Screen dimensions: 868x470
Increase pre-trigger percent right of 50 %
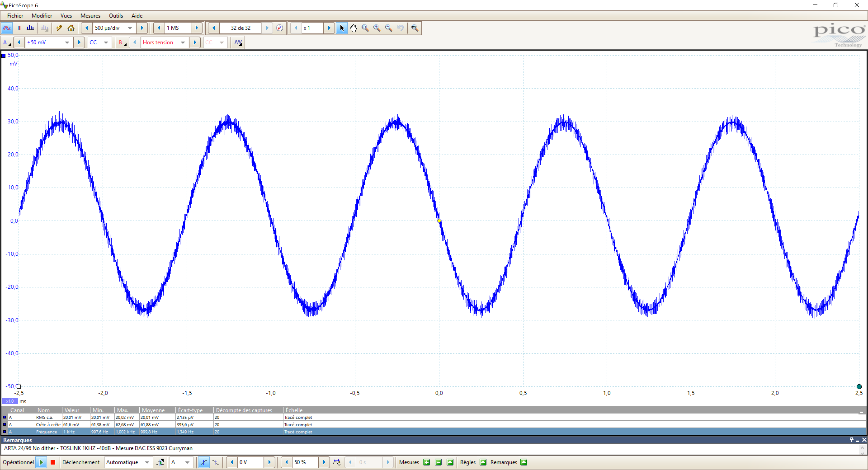324,462
